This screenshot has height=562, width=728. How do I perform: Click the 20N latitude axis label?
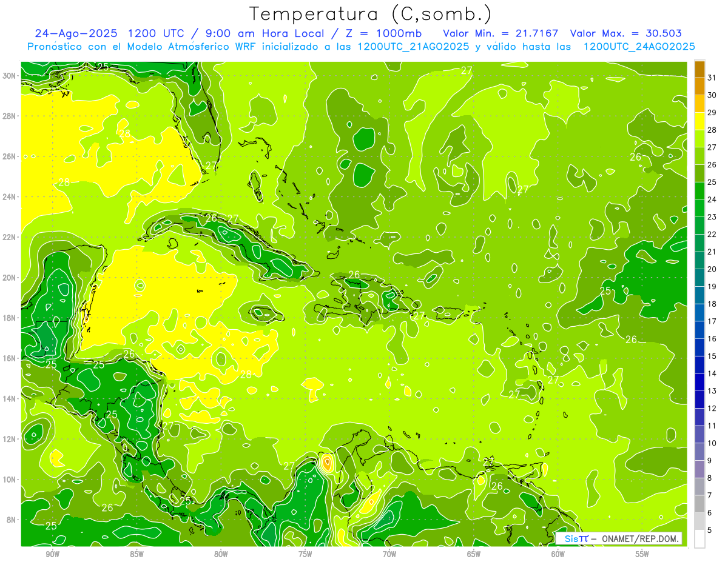coord(10,278)
